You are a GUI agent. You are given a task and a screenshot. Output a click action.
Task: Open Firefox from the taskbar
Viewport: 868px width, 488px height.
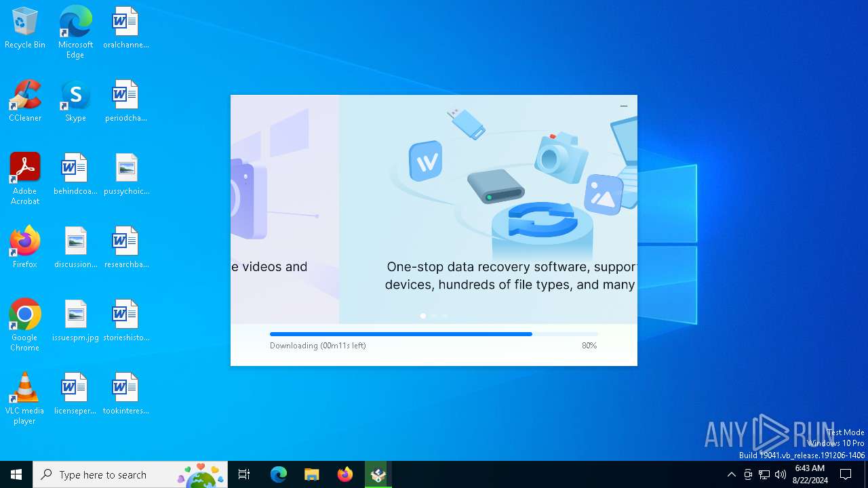(345, 474)
